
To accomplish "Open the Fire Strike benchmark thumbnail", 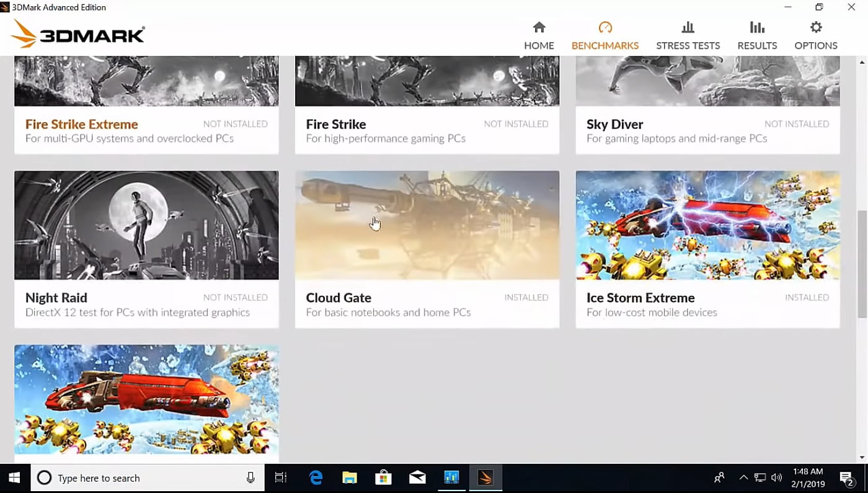I will (427, 81).
